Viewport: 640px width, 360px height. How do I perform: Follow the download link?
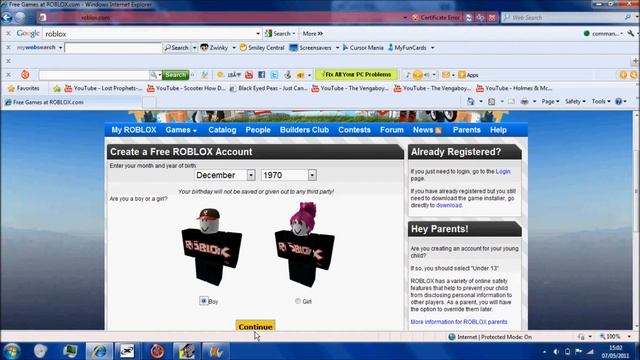pyautogui.click(x=449, y=205)
